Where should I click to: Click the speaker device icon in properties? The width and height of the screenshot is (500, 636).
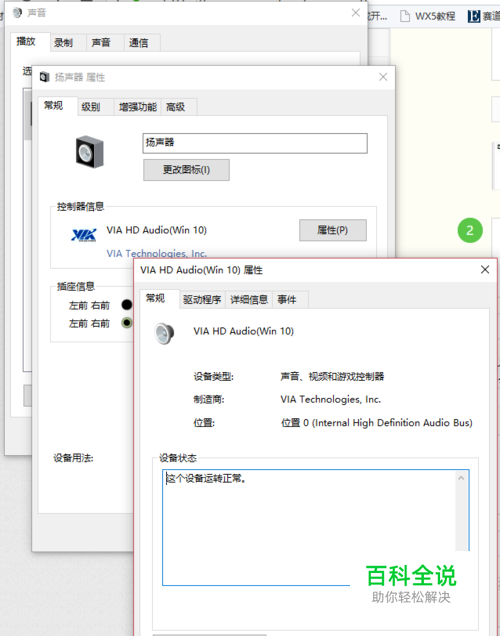[89, 153]
